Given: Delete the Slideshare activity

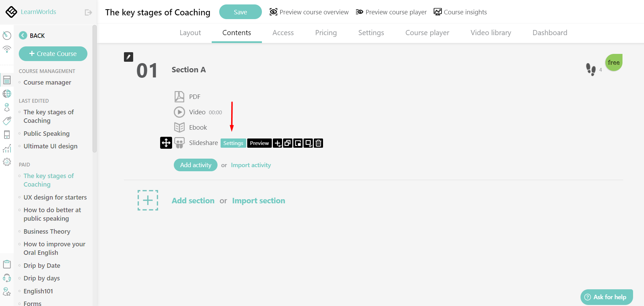Looking at the screenshot, I should coord(318,143).
